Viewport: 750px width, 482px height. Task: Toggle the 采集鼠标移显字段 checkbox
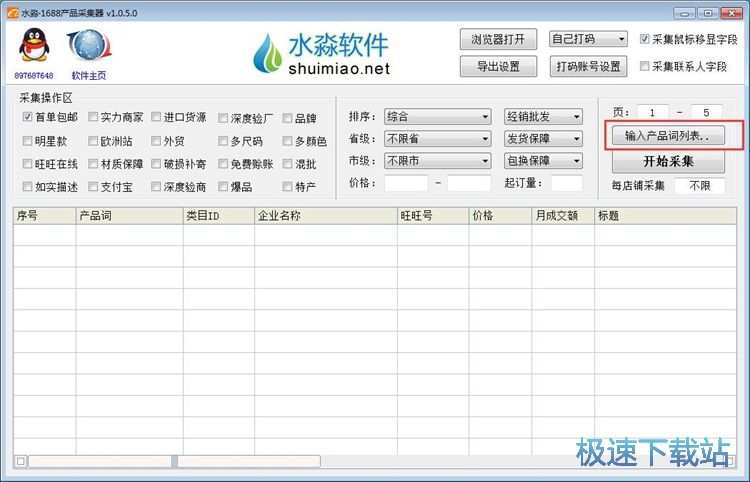pos(646,39)
